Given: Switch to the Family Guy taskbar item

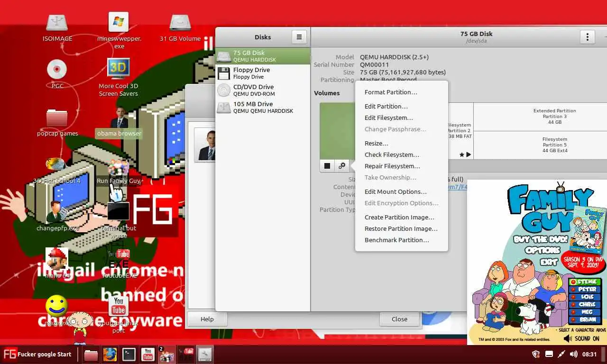Looking at the screenshot, I should coord(166,355).
